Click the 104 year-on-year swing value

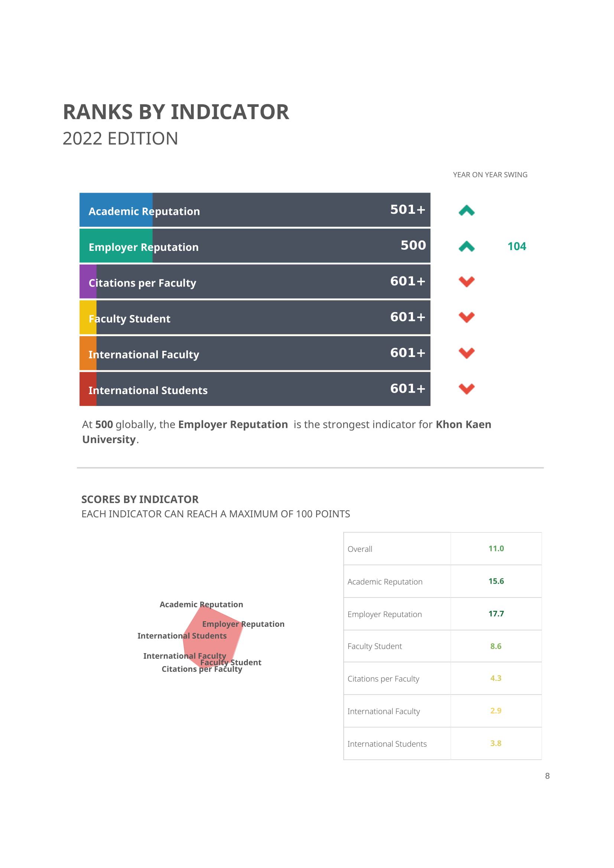(x=517, y=246)
